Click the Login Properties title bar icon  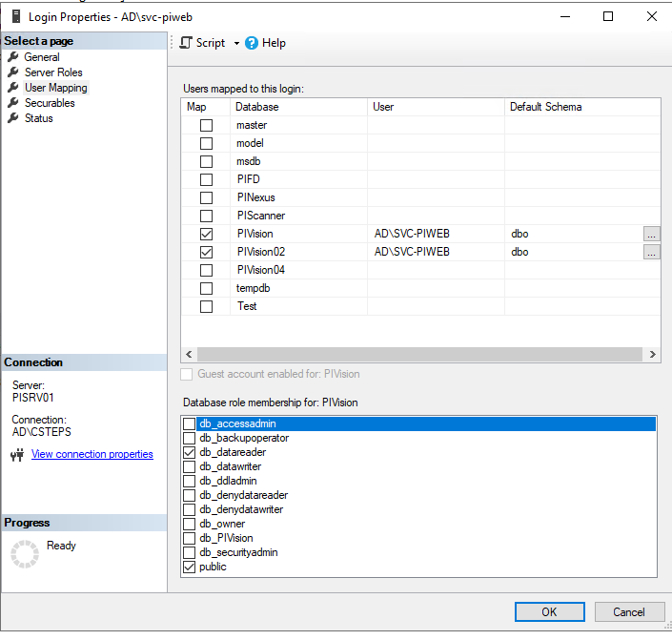(16, 17)
